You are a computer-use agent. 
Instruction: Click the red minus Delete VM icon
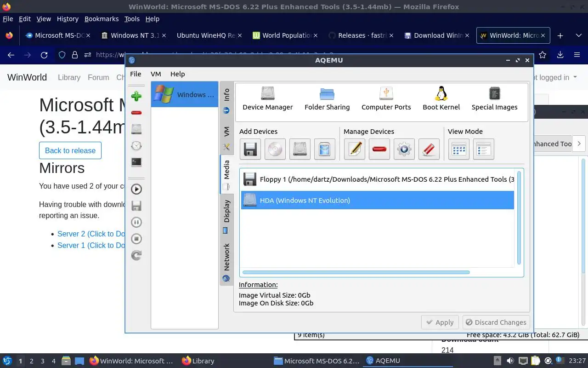coord(136,113)
